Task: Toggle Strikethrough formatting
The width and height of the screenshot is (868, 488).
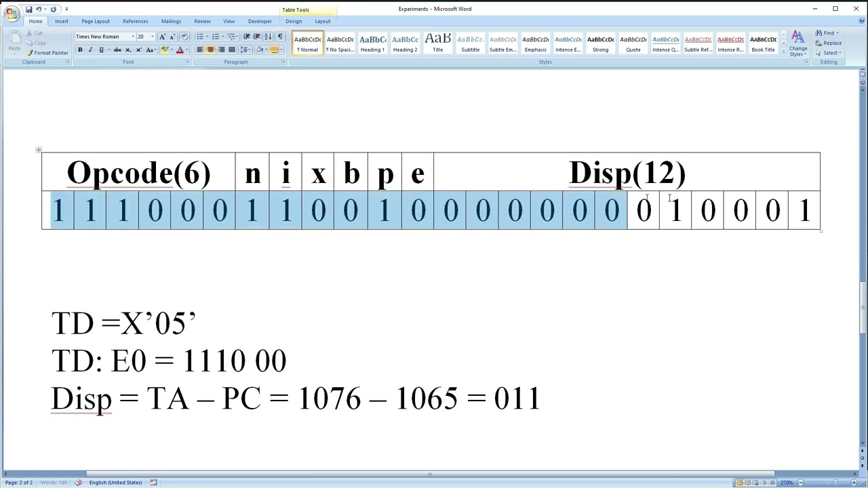Action: [117, 50]
